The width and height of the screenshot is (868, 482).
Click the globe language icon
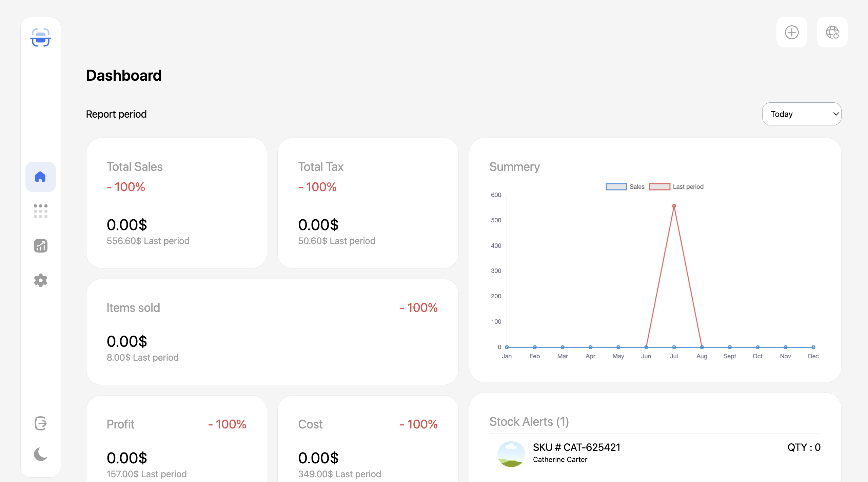tap(832, 33)
